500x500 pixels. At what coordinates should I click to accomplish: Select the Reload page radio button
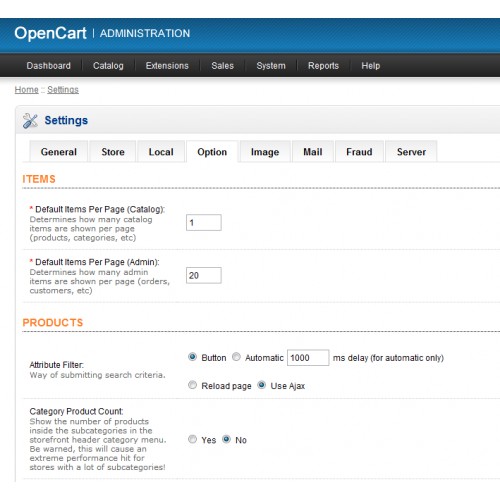pyautogui.click(x=192, y=385)
